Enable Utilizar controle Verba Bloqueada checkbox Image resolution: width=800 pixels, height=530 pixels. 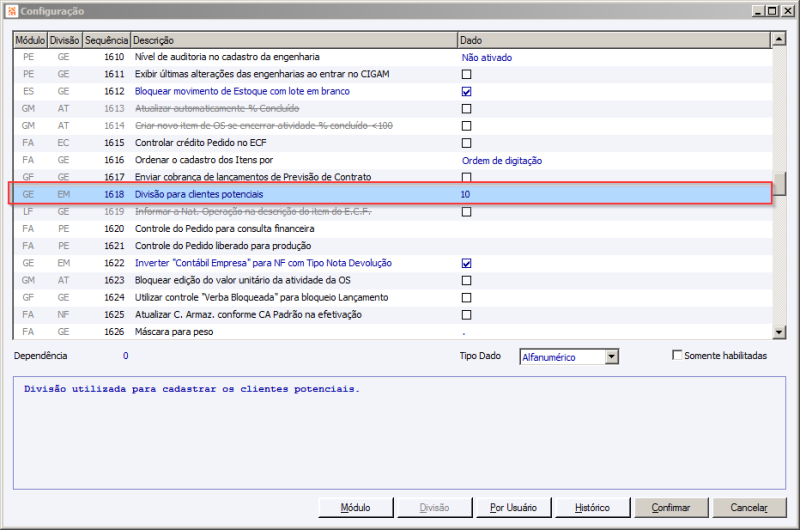pyautogui.click(x=466, y=297)
